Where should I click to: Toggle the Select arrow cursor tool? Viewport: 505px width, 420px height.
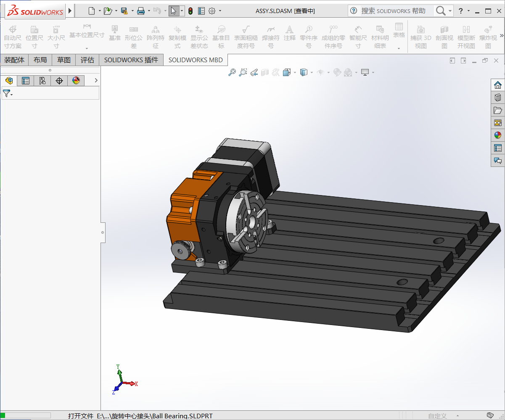tap(173, 11)
